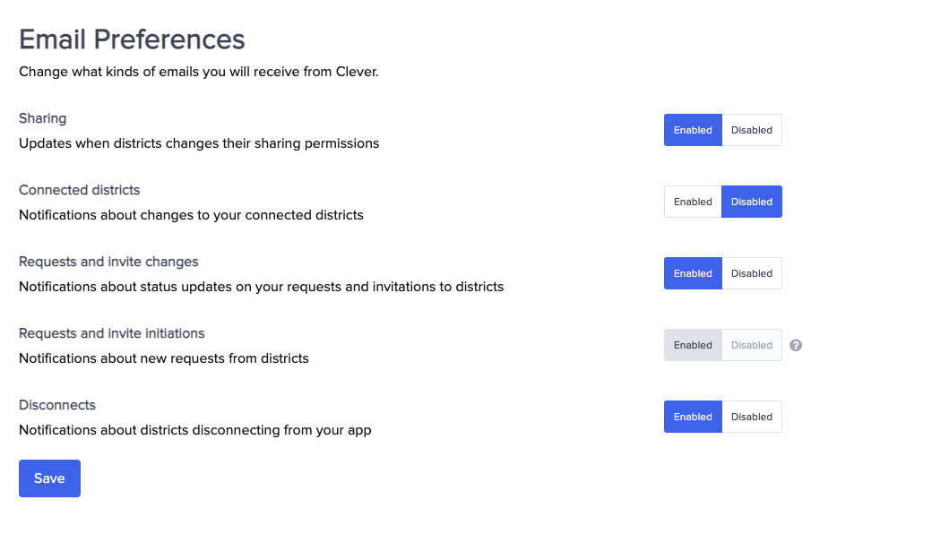Screen dimensions: 949x560
Task: Click the grayed-out Disabled option for invite initiations
Action: (751, 345)
